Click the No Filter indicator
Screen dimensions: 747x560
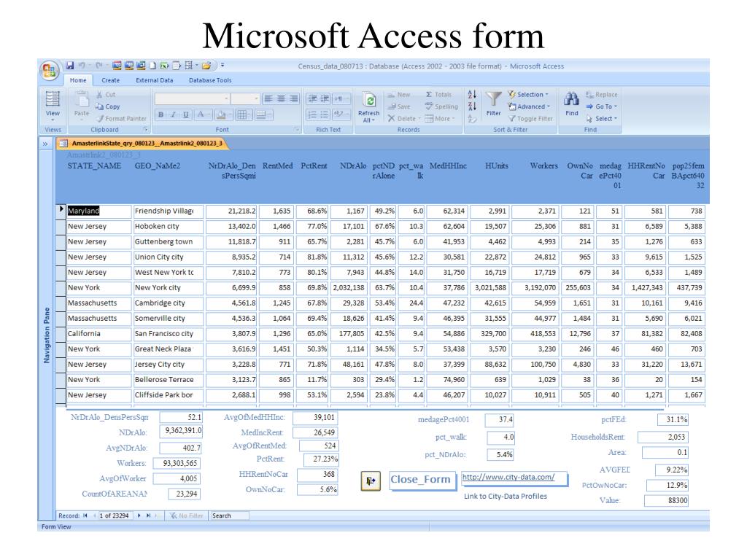(187, 516)
